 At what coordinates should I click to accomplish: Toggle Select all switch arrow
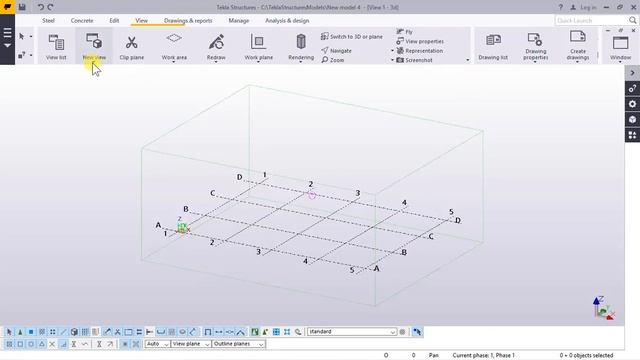tap(9, 332)
